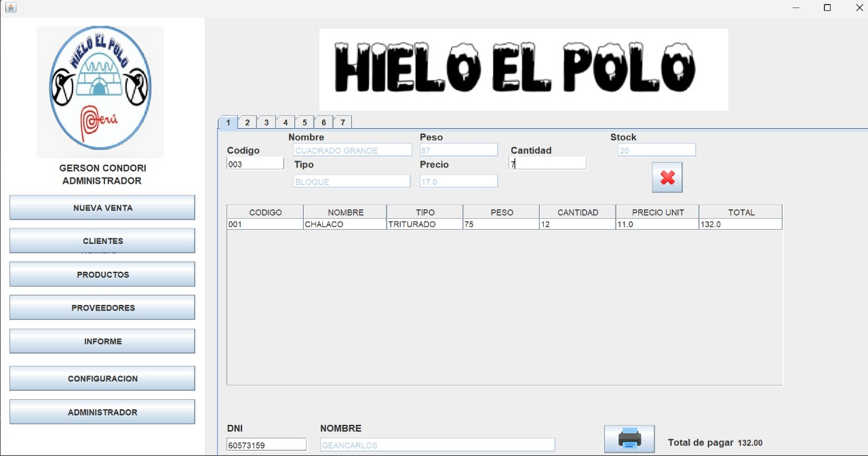This screenshot has height=456, width=868.
Task: Select the unit price cell 11.0
Action: (658, 224)
